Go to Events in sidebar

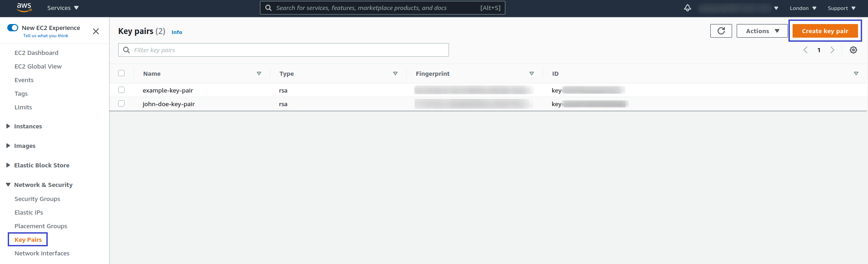24,80
